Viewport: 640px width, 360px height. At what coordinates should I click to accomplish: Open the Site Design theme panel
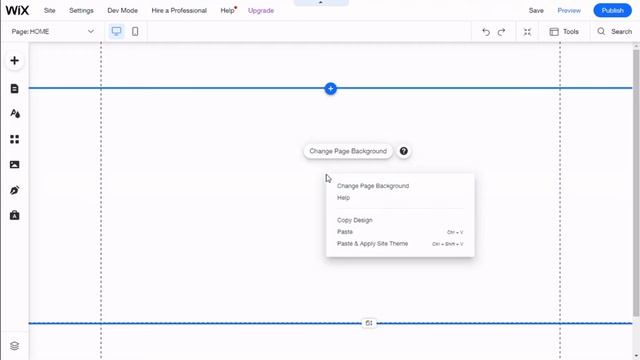click(15, 113)
